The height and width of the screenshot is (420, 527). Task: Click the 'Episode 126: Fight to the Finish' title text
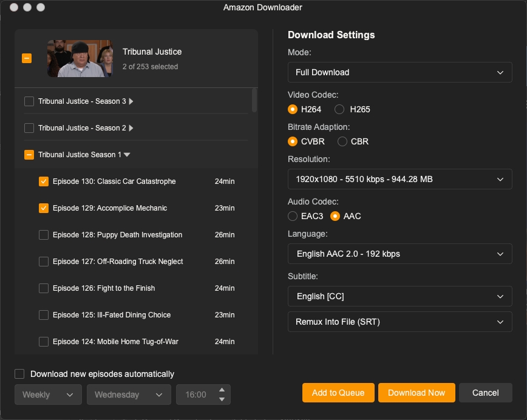[x=104, y=288]
